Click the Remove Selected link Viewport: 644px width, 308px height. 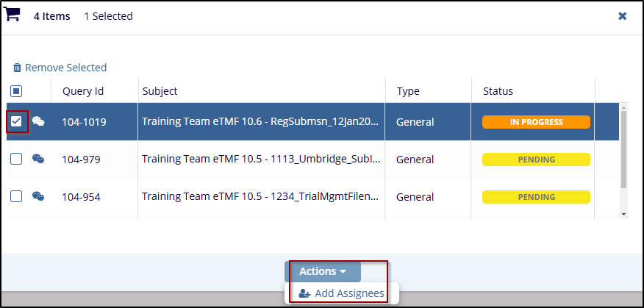pos(65,68)
